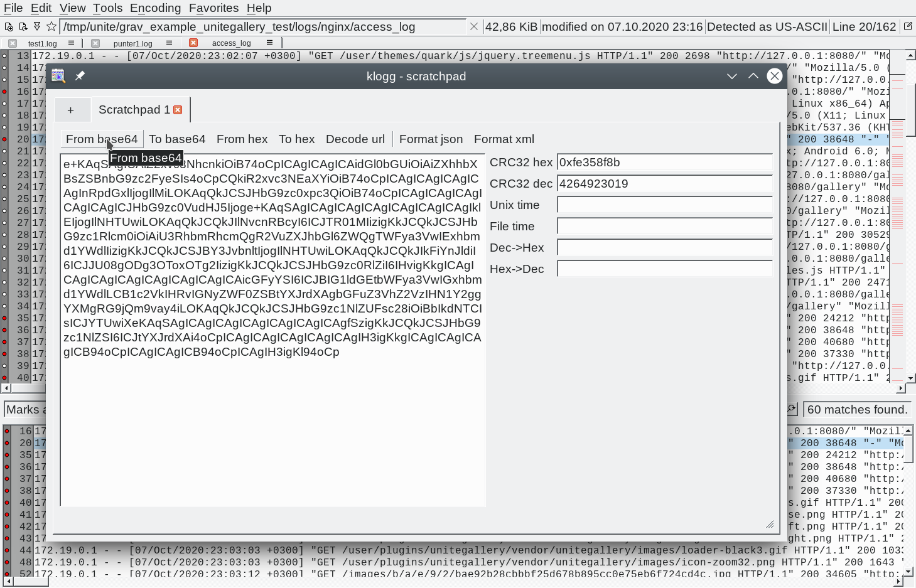Viewport: 916px width, 588px height.
Task: Click into the Unix time field
Action: point(665,205)
